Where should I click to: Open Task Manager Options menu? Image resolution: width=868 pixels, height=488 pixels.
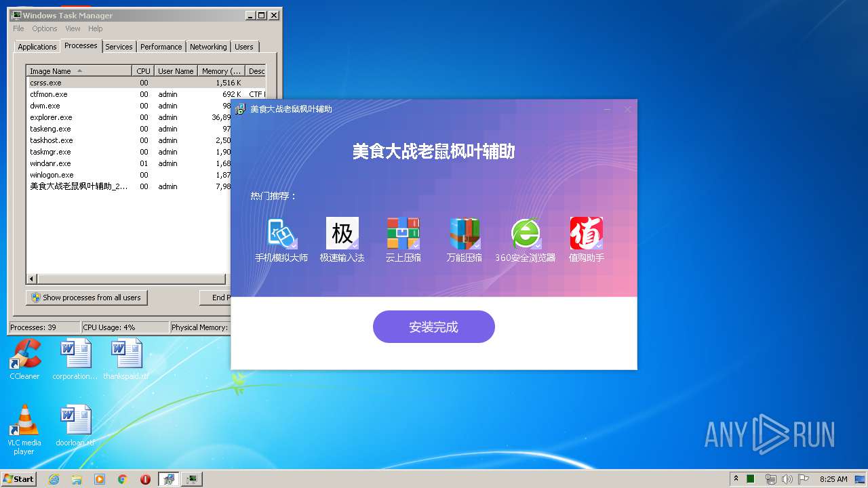[x=45, y=28]
